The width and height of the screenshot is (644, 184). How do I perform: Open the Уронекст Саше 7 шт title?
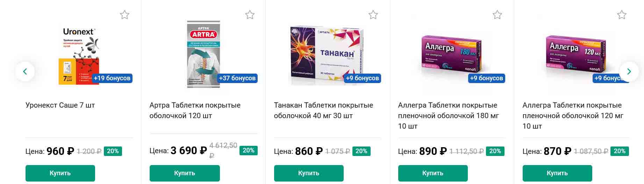(x=60, y=105)
